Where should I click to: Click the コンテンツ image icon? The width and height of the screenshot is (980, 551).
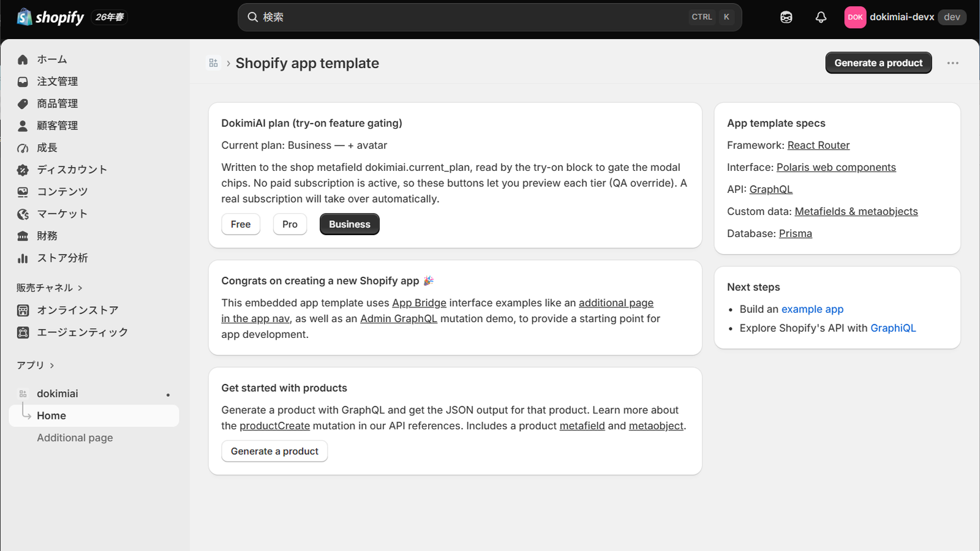(x=23, y=192)
